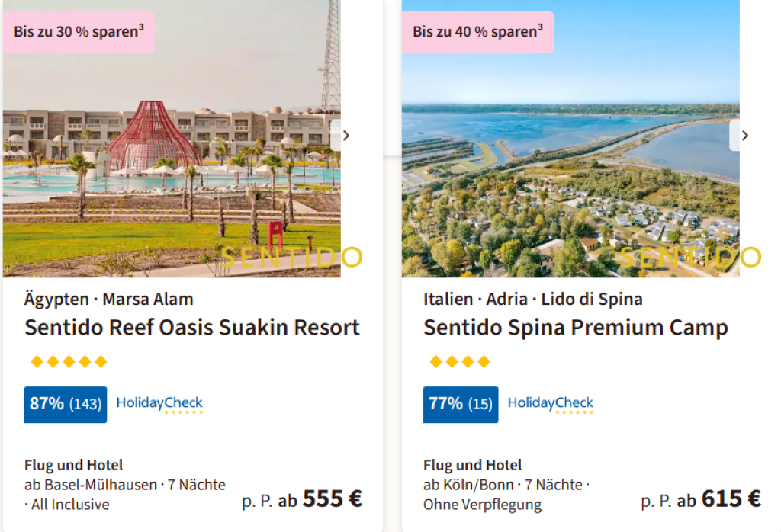Click the 'Bis zu 40 % sparen' badge

pos(477,32)
